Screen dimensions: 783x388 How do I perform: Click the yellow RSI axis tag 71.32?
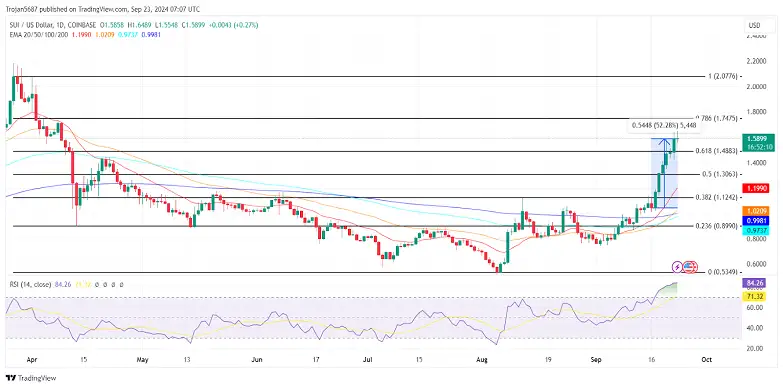point(755,298)
